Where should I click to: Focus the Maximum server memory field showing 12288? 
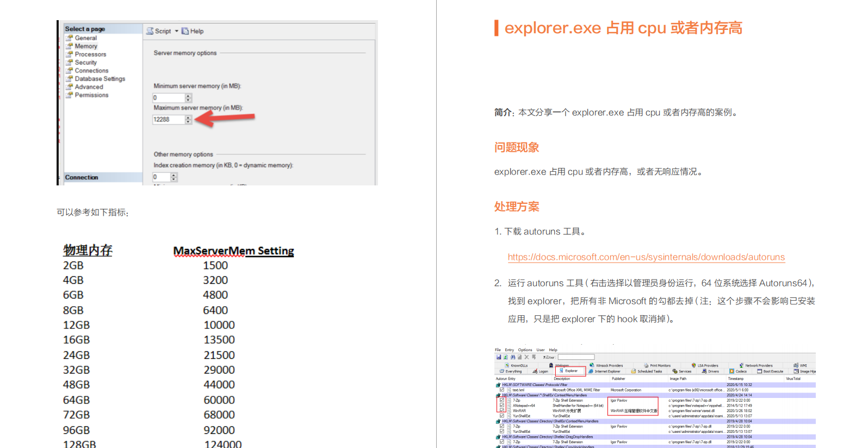tap(169, 120)
